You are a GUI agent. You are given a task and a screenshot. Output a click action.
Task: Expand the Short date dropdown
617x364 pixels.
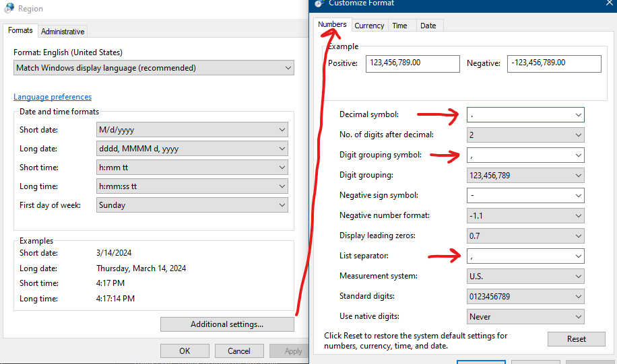point(192,130)
